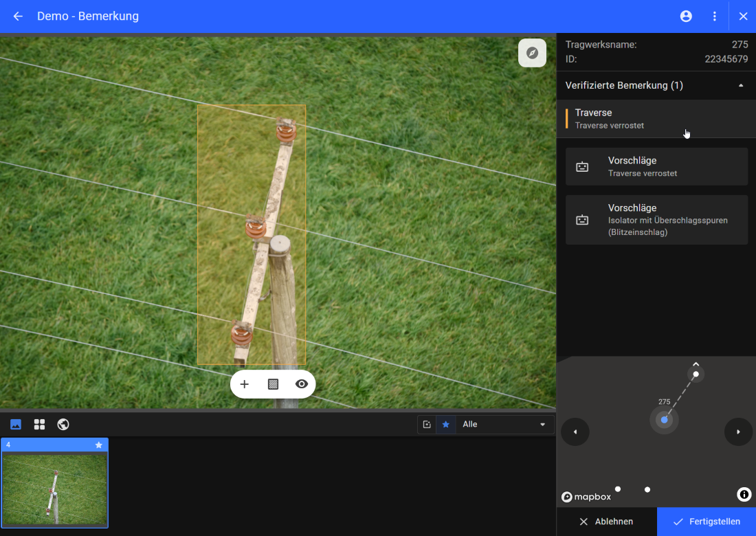The height and width of the screenshot is (536, 756).
Task: Open the user account menu
Action: (x=686, y=16)
